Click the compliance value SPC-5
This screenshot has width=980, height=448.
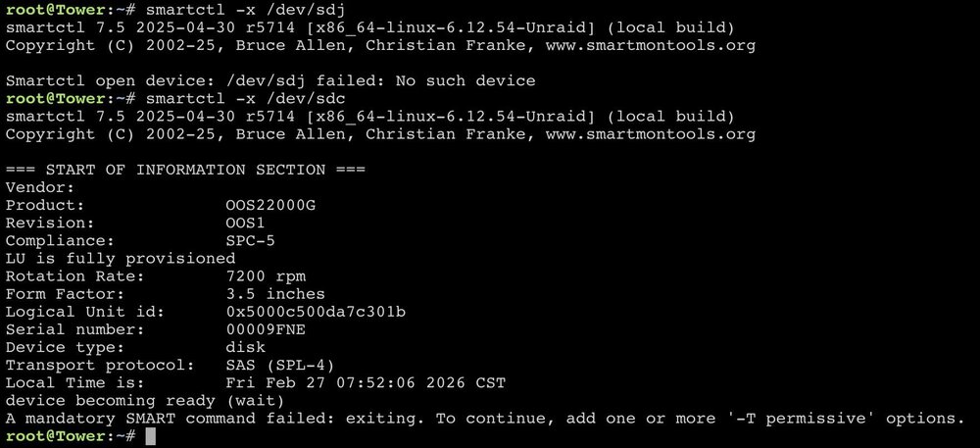251,240
